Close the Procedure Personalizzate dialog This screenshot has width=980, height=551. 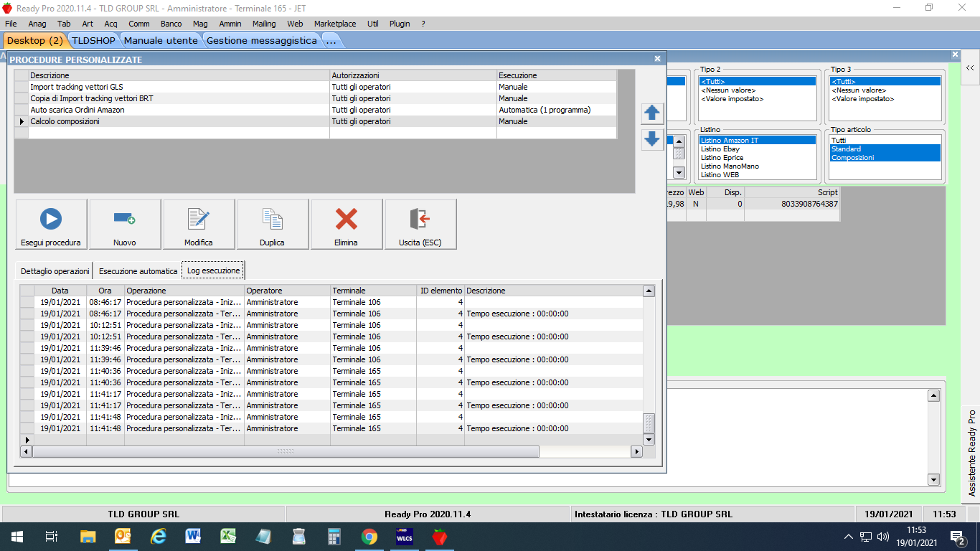click(657, 59)
